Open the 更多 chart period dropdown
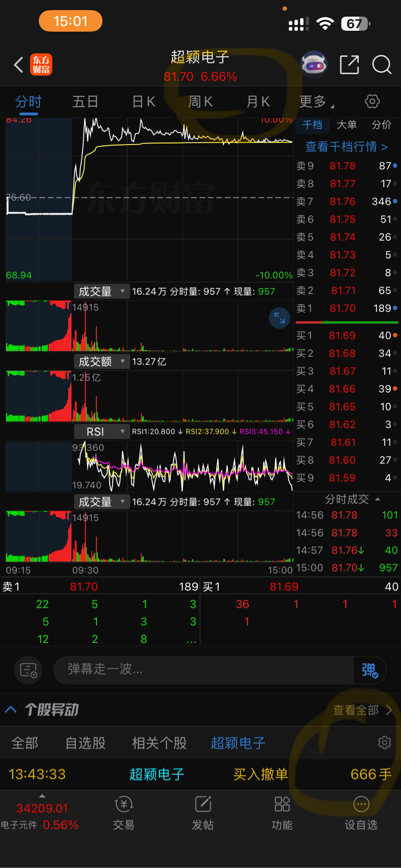 coord(316,102)
